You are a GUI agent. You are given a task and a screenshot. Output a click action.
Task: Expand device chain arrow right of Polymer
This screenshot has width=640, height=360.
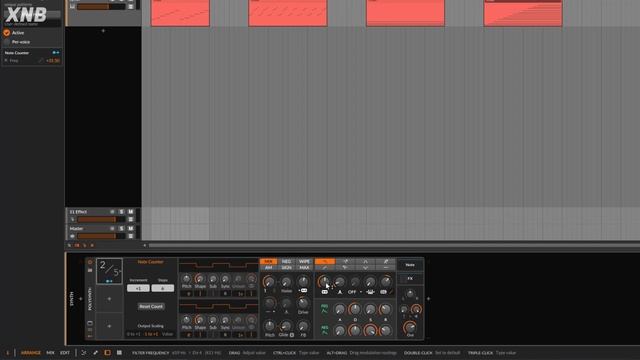point(428,299)
